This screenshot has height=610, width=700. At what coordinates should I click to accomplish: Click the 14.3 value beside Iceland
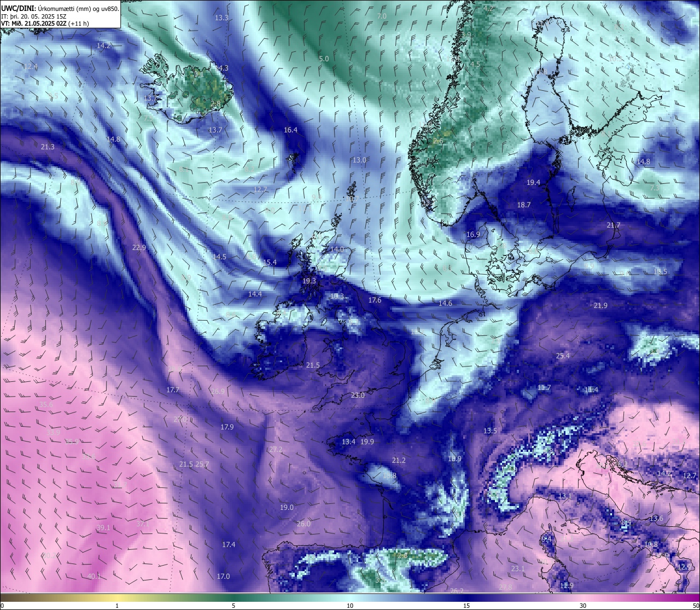tap(221, 68)
